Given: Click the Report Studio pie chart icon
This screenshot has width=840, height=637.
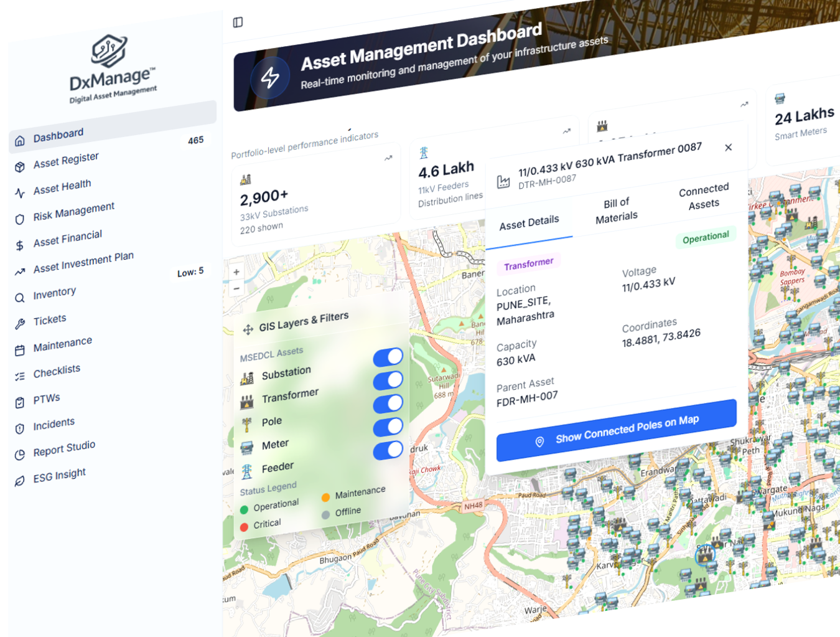Looking at the screenshot, I should click(20, 455).
